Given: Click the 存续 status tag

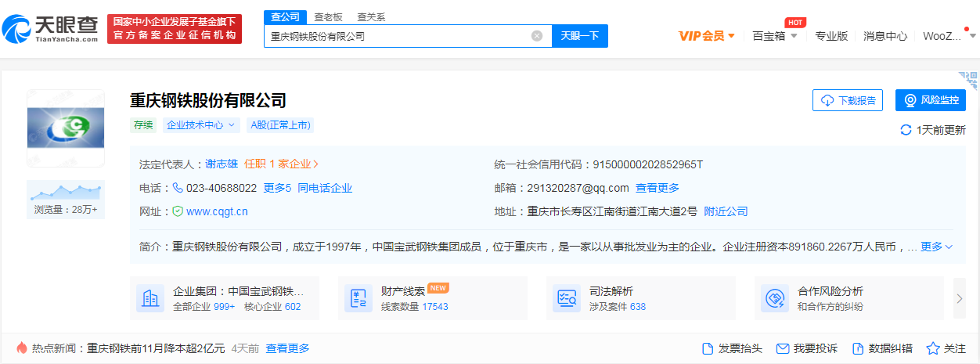Looking at the screenshot, I should pyautogui.click(x=143, y=125).
